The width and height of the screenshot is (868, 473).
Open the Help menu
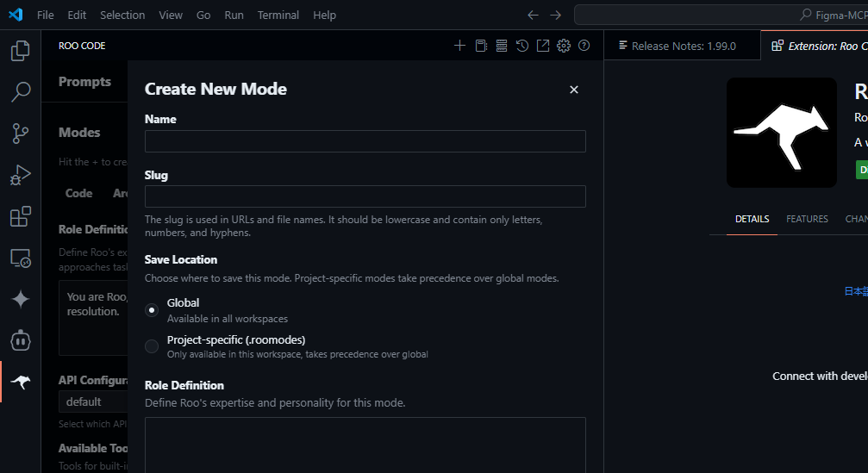pos(324,15)
